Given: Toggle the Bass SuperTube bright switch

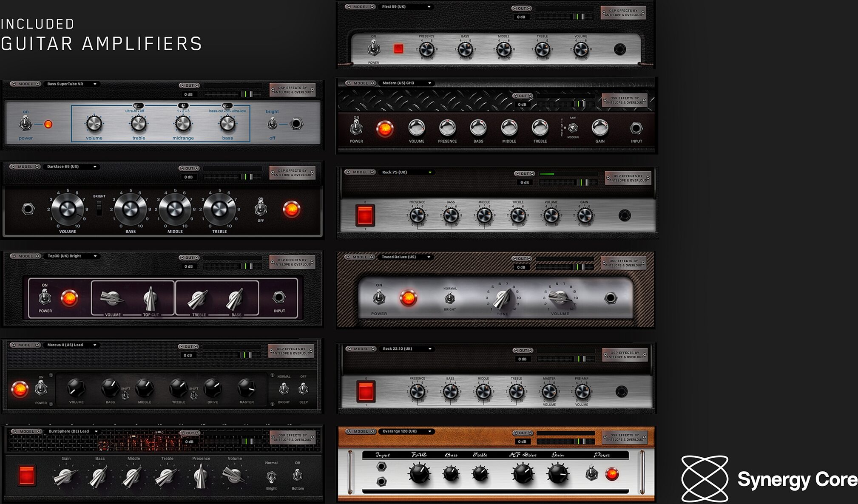Looking at the screenshot, I should pyautogui.click(x=272, y=124).
